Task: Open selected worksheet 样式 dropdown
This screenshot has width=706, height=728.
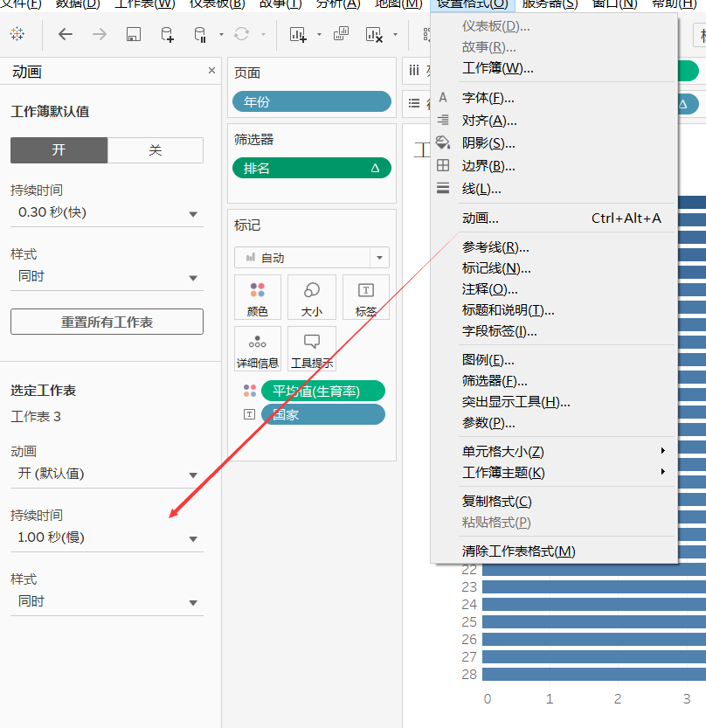Action: [x=107, y=601]
